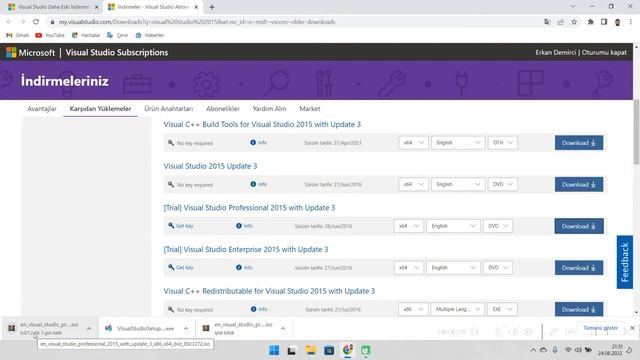Open the Windows Start menu

274,350
